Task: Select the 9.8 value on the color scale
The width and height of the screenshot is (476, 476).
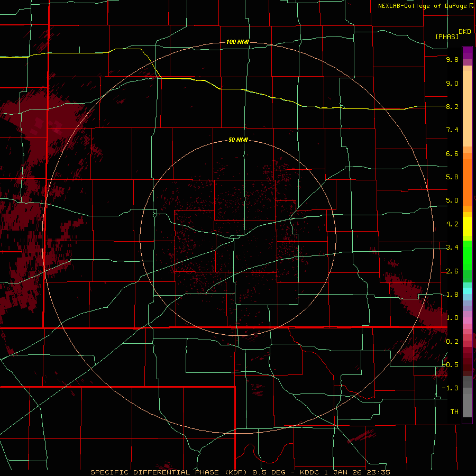Action: [452, 59]
